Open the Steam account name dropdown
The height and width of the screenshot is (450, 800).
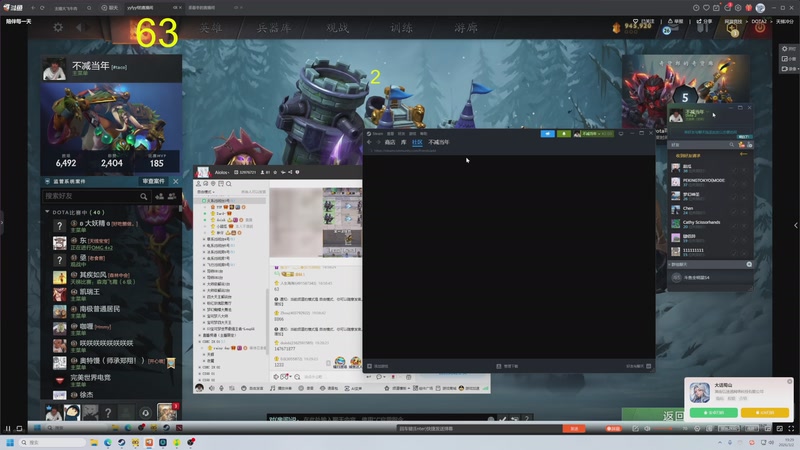pyautogui.click(x=594, y=134)
